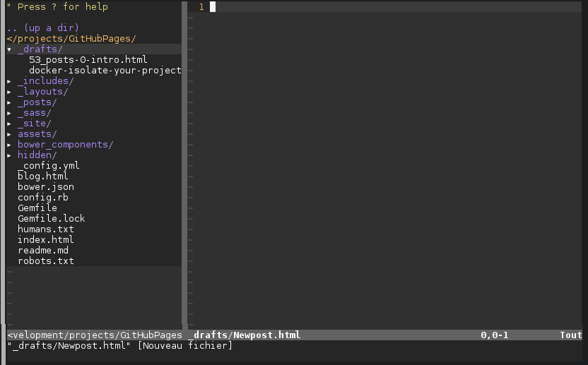The height and width of the screenshot is (365, 588).
Task: Select the assets/ directory name
Action: tap(37, 133)
